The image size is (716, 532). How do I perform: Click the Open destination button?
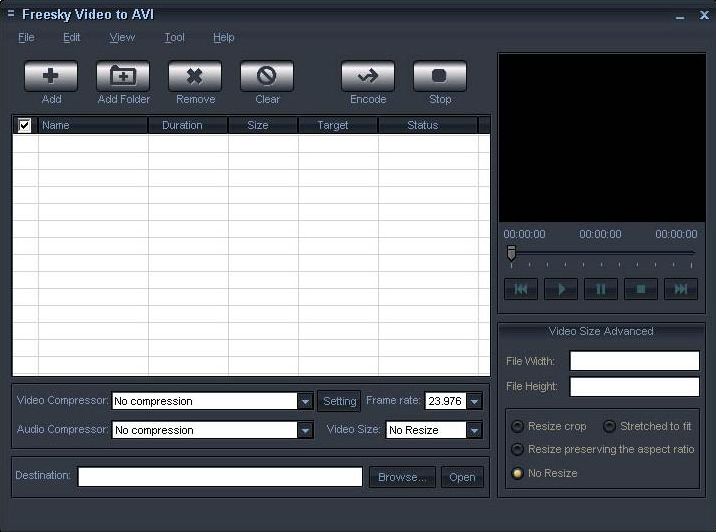[462, 477]
